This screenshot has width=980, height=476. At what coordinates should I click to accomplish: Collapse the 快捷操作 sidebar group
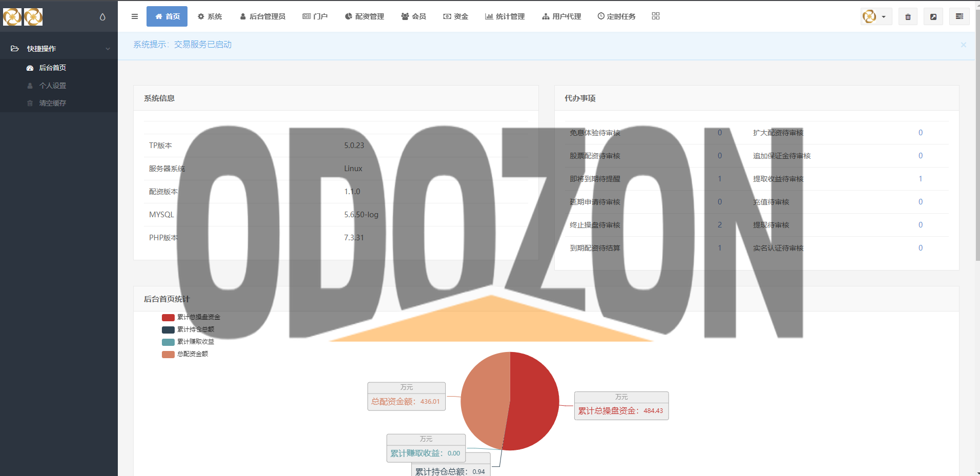[x=59, y=49]
